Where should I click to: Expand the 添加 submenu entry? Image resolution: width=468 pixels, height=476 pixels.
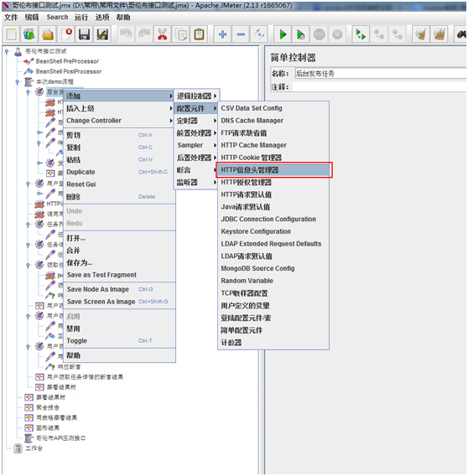point(119,96)
